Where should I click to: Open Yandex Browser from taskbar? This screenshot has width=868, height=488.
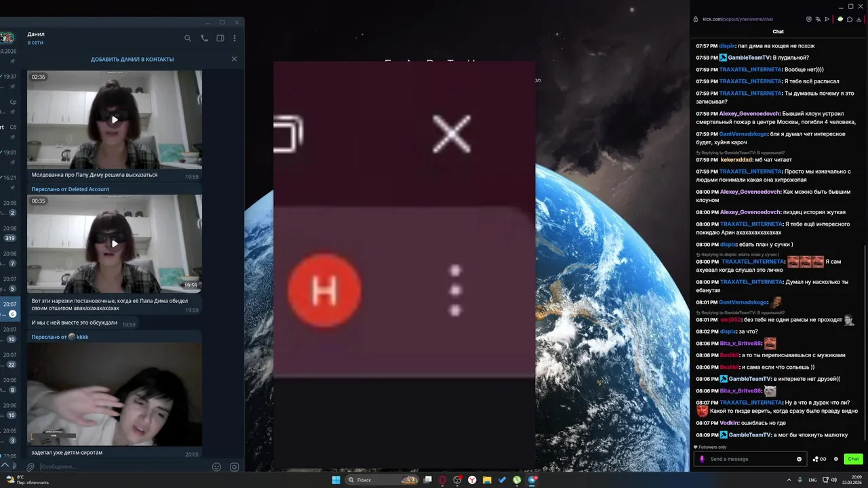pyautogui.click(x=472, y=480)
